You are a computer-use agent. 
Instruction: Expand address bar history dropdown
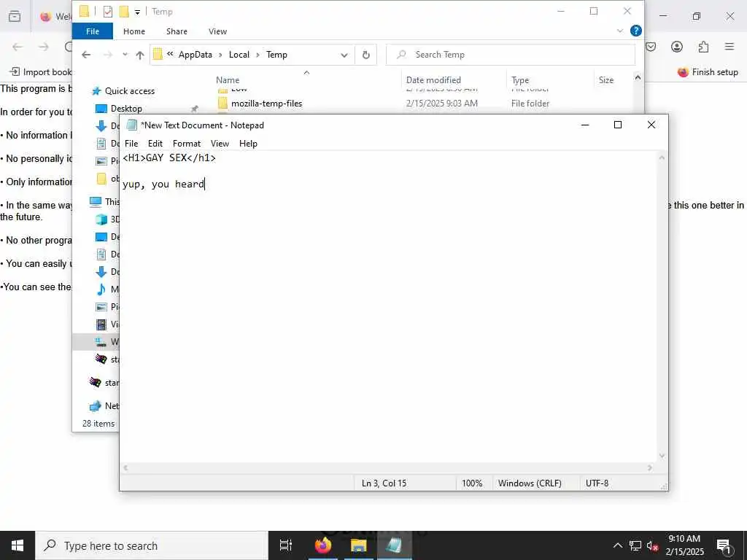(x=344, y=55)
